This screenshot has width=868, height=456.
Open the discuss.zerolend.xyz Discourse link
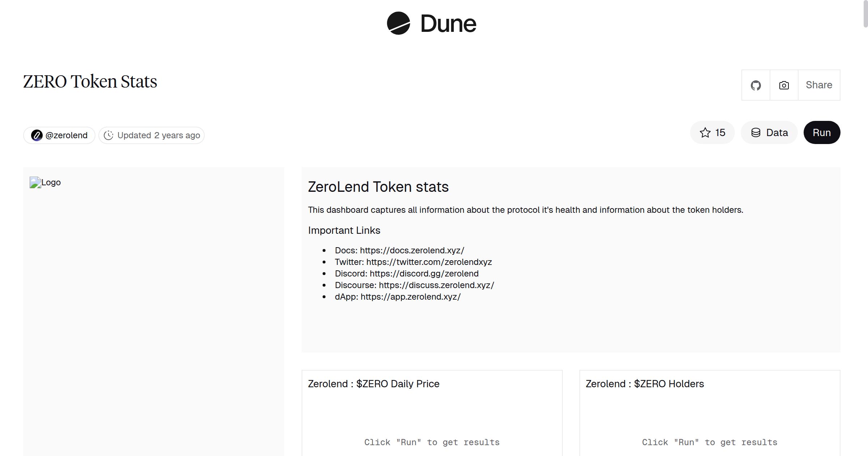[435, 285]
